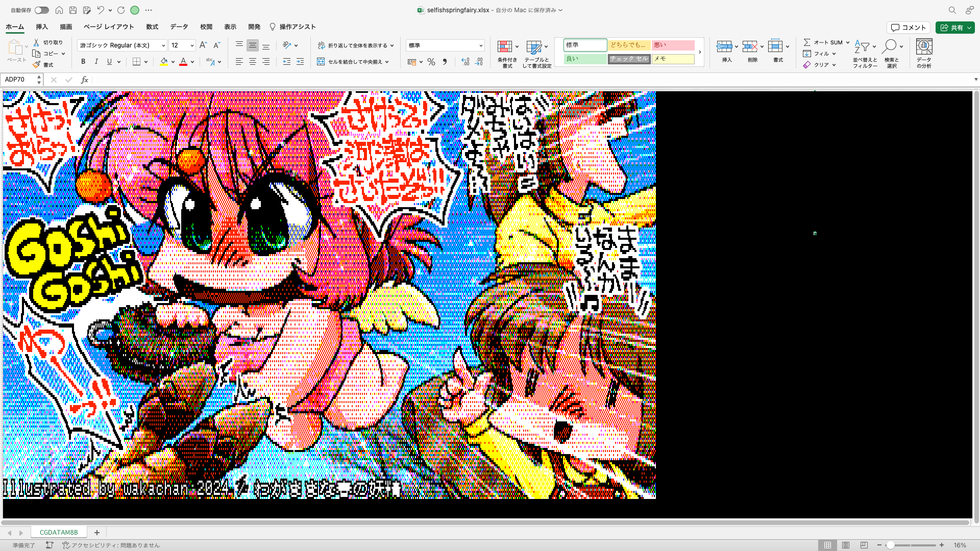The width and height of the screenshot is (980, 551).
Task: Click the percent style icon
Action: click(x=431, y=62)
